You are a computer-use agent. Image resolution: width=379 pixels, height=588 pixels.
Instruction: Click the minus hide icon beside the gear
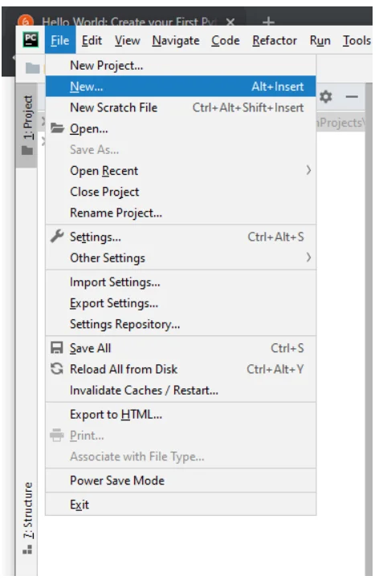(352, 97)
